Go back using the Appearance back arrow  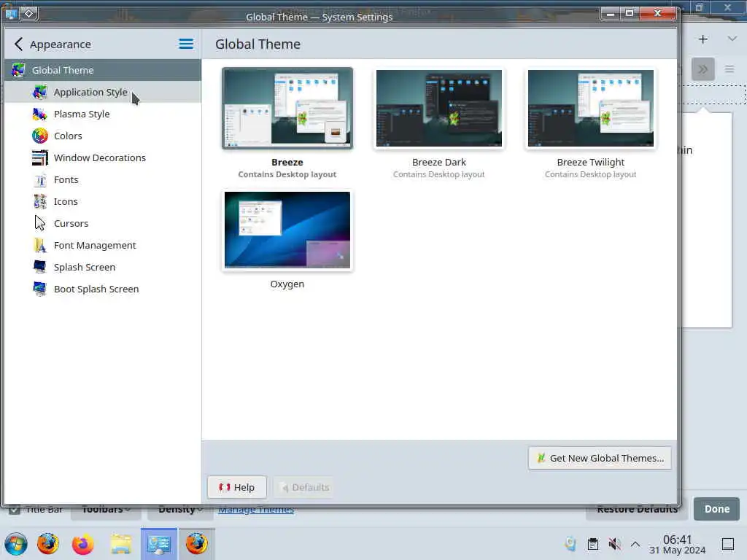point(18,44)
